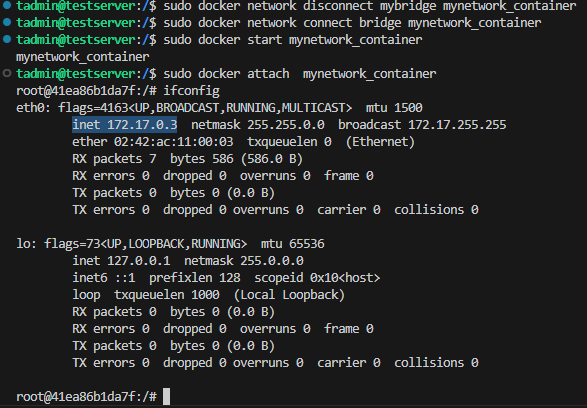Click the final 'root@41ea86b1da7f:/#' prompt
Screen dimensions: 587x408
pyautogui.click(x=86, y=397)
